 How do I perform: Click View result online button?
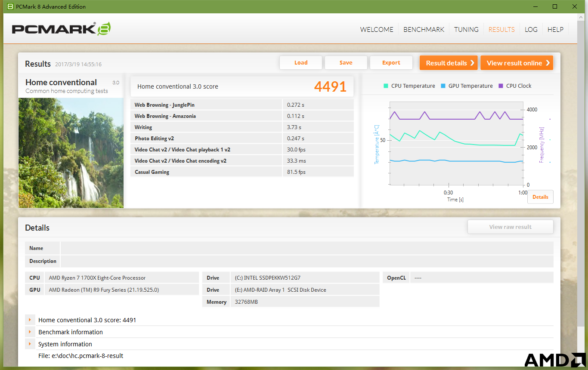click(517, 63)
